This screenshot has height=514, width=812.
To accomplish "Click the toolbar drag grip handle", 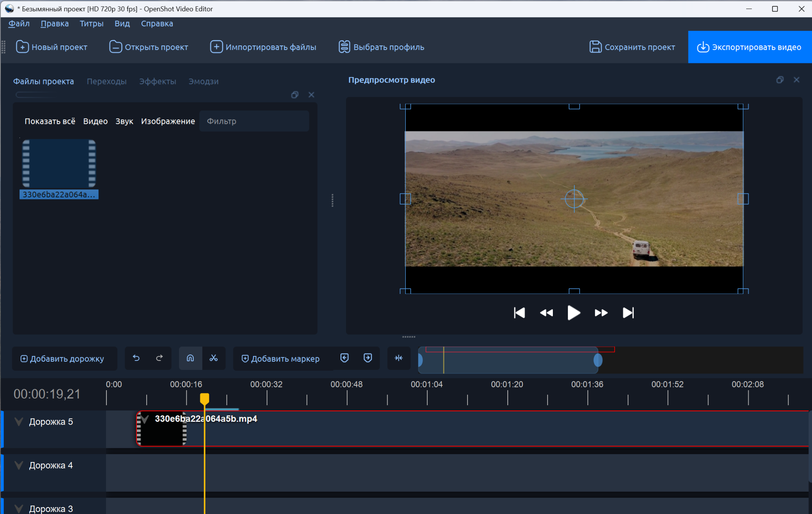I will [x=4, y=47].
